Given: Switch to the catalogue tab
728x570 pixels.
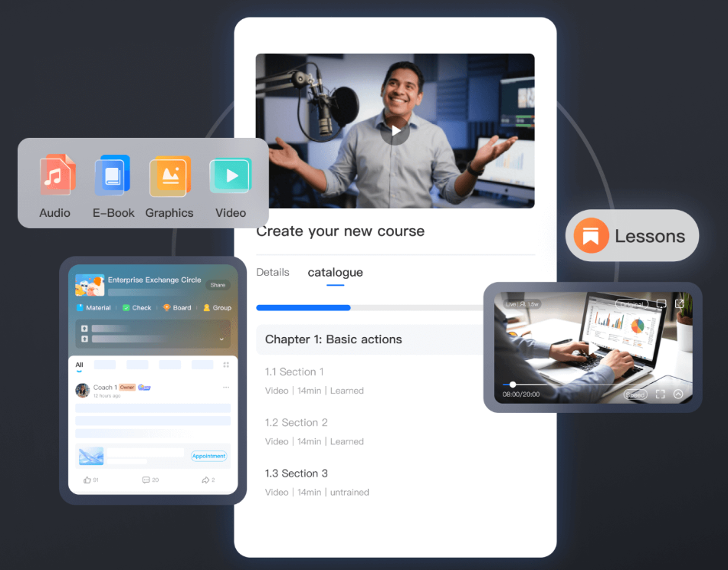Looking at the screenshot, I should tap(335, 273).
